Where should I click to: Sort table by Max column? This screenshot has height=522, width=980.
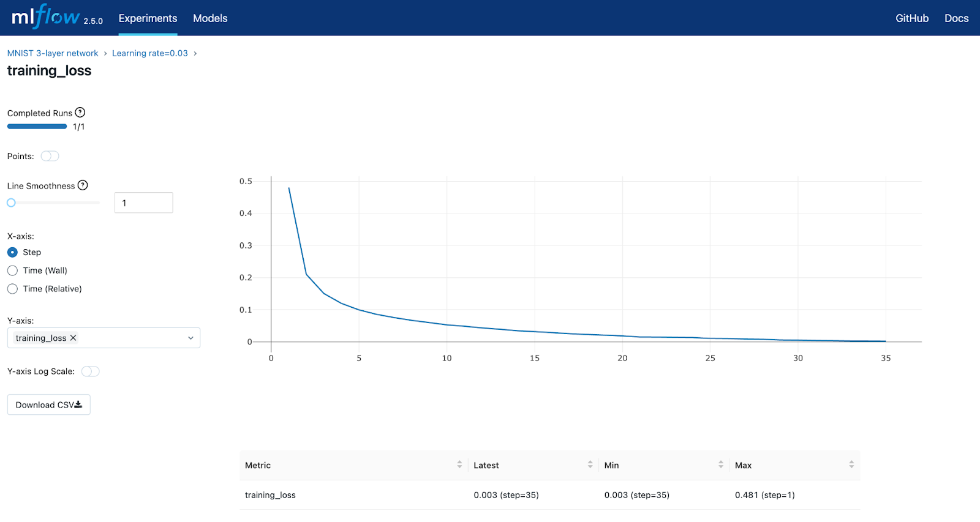coord(851,465)
